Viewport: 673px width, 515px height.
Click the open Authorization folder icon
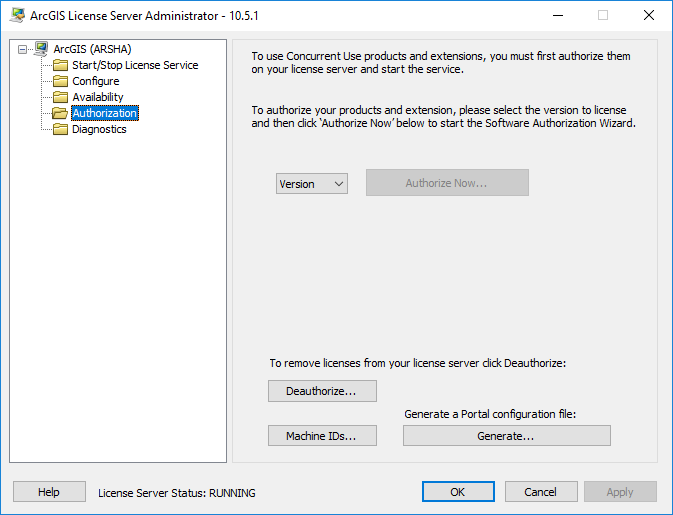[60, 113]
